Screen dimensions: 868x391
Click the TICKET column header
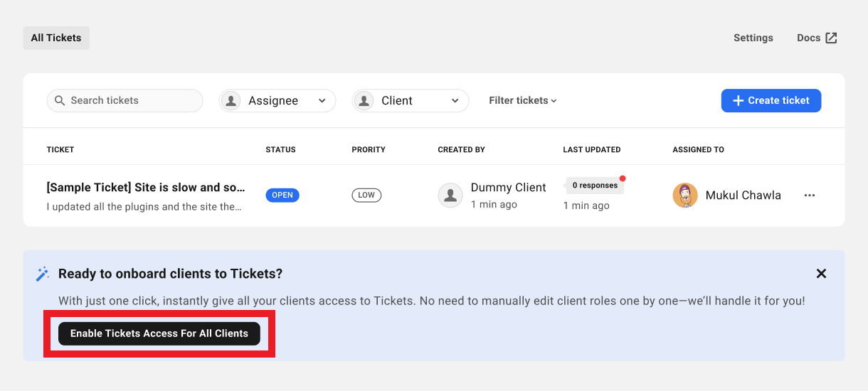[x=60, y=149]
